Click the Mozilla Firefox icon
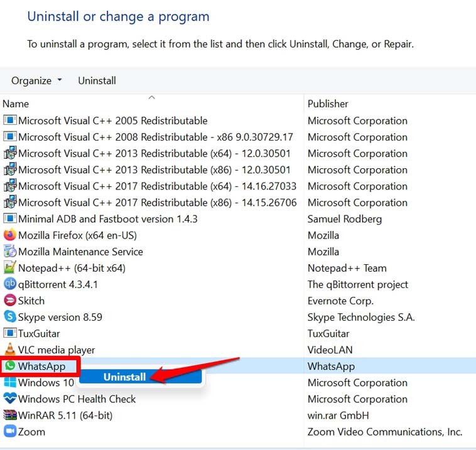Screen dimensions: 476x450 click(9, 235)
